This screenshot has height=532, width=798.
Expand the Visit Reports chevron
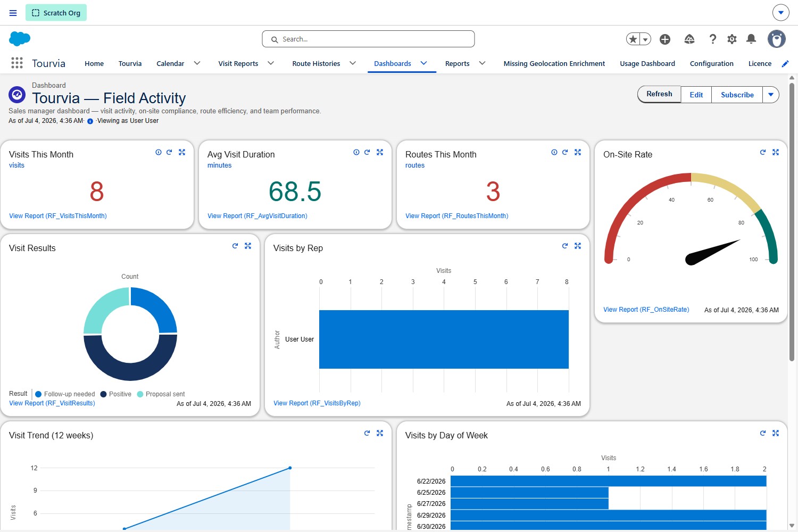271,63
